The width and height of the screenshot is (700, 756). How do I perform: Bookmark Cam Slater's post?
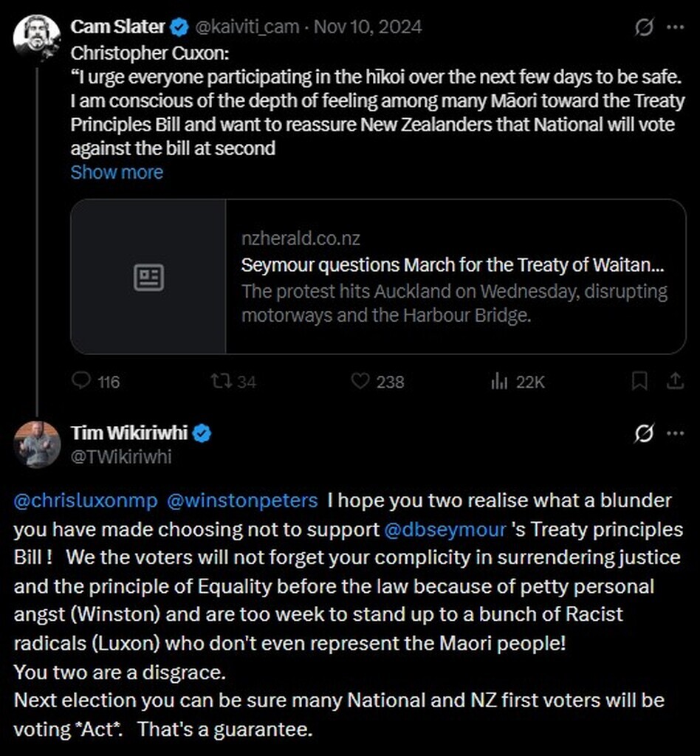pos(639,381)
